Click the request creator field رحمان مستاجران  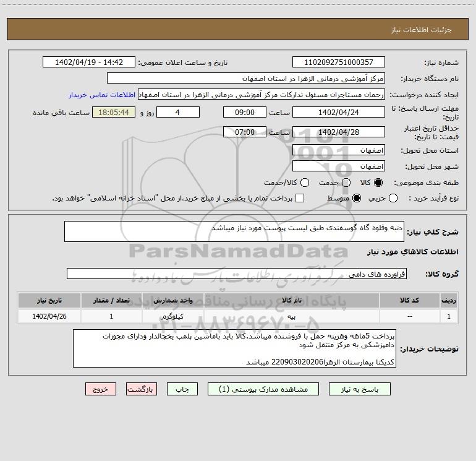pyautogui.click(x=261, y=95)
